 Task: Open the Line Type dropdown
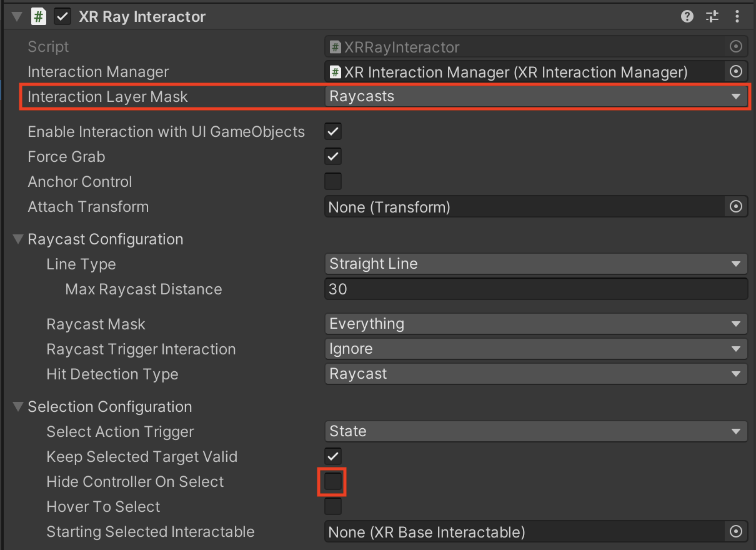click(x=535, y=264)
